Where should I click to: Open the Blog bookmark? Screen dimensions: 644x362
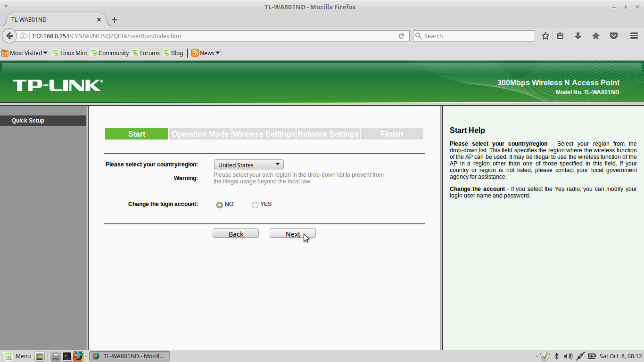pos(173,53)
